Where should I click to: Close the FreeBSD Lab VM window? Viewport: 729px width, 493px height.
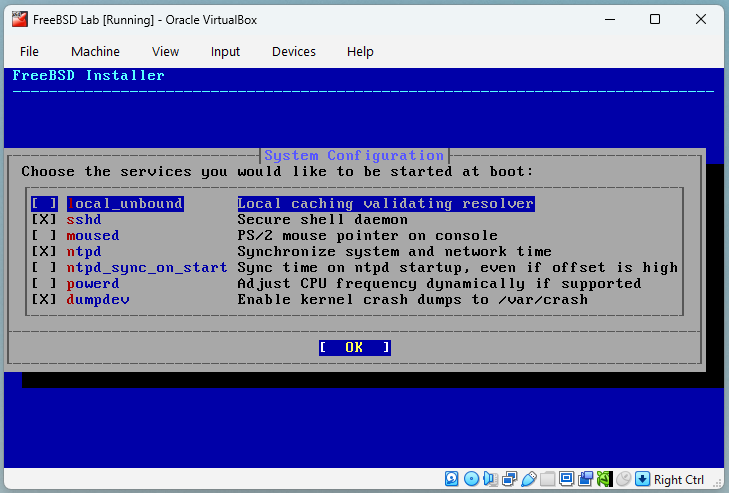[701, 20]
